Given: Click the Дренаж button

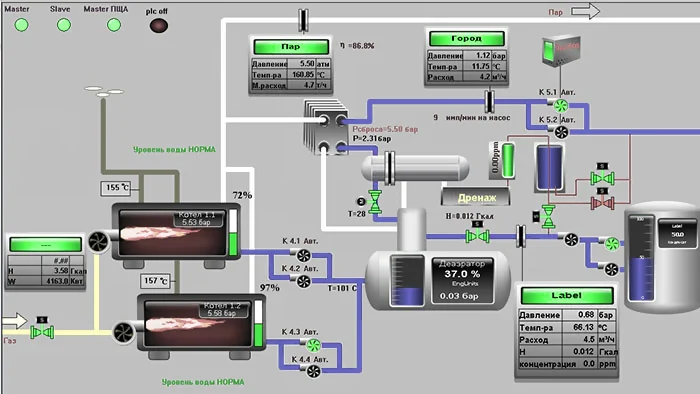Looking at the screenshot, I should pyautogui.click(x=476, y=197).
